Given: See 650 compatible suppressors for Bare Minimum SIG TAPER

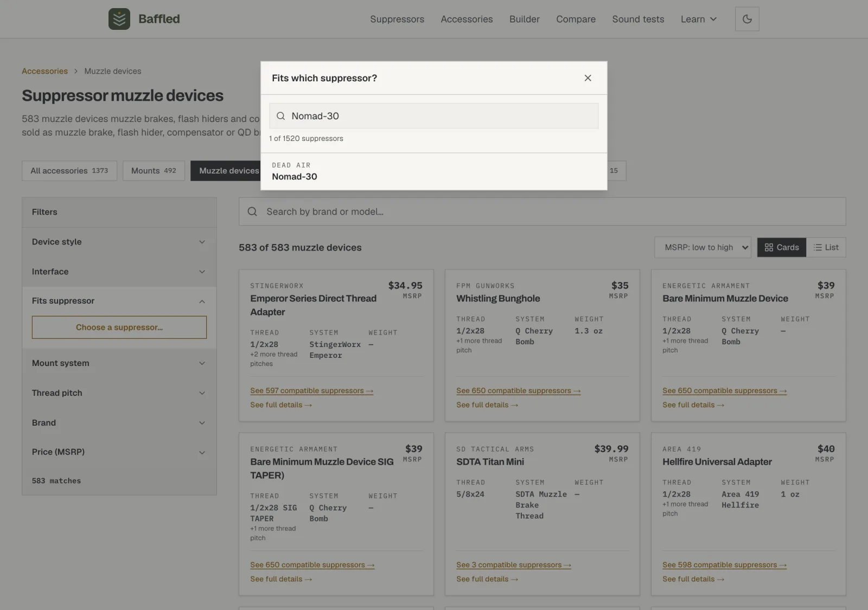Looking at the screenshot, I should click(312, 565).
